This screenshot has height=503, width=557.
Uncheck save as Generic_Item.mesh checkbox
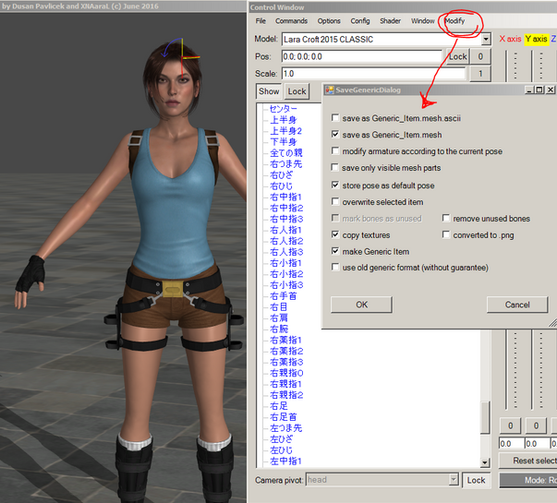click(335, 134)
